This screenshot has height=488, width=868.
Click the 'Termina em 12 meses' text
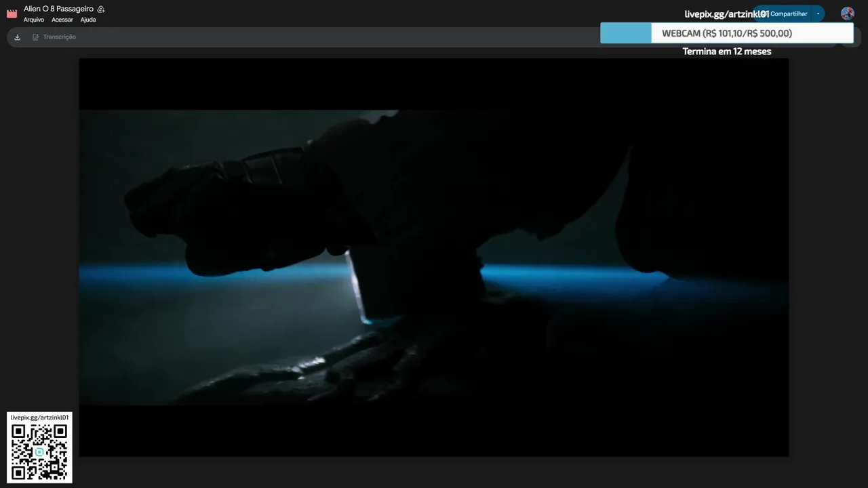[727, 52]
